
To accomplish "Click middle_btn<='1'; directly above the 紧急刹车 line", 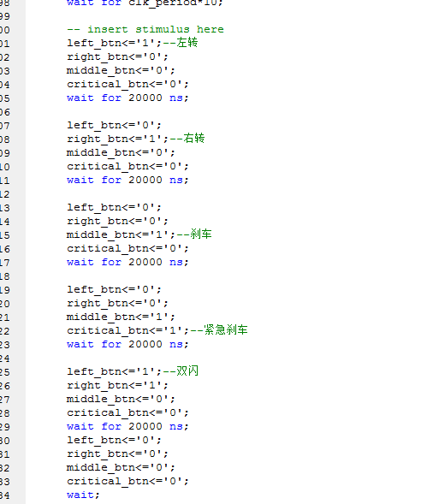I will pyautogui.click(x=121, y=317).
